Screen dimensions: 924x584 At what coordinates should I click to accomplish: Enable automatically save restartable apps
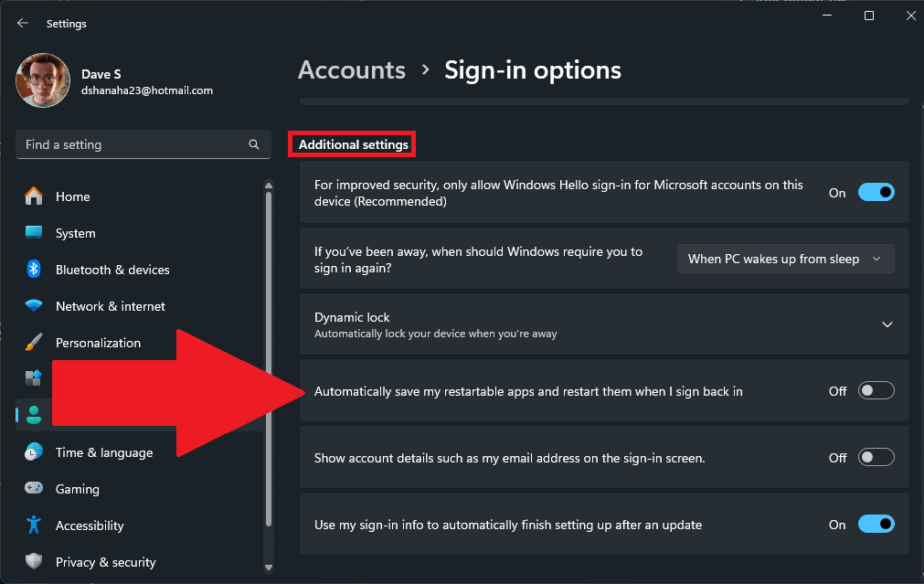pos(875,390)
